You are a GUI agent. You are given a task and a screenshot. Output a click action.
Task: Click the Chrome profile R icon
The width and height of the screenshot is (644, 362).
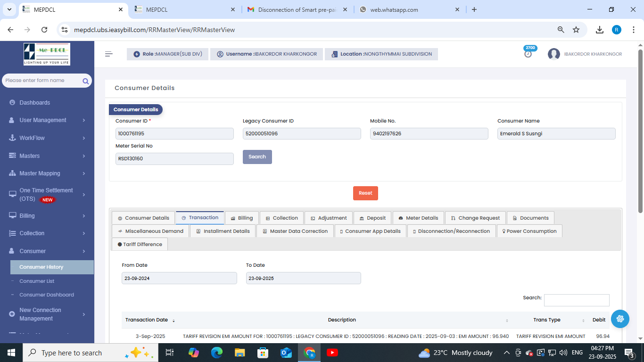coord(617,30)
